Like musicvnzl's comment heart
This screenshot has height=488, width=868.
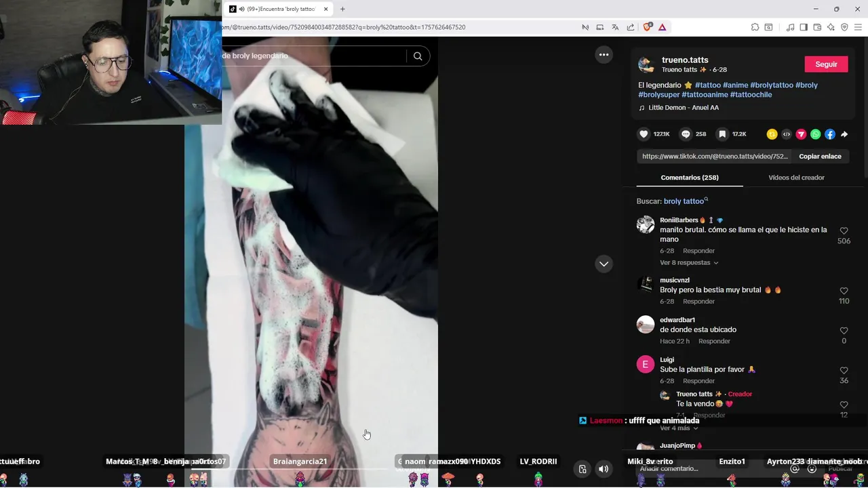pos(844,291)
